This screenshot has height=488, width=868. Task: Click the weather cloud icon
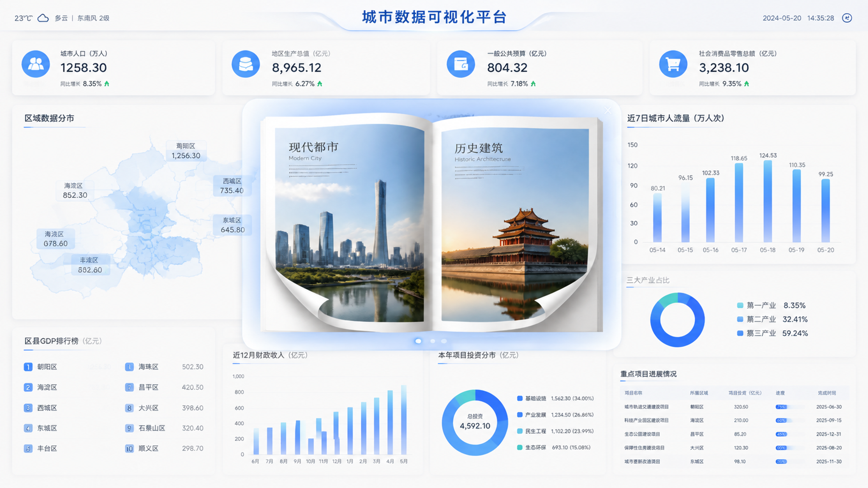tap(43, 18)
